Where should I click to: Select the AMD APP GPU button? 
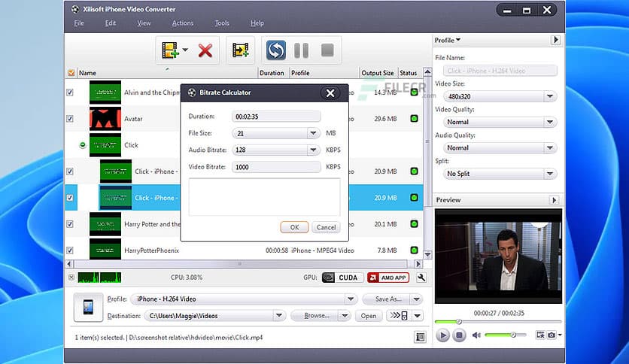click(388, 278)
